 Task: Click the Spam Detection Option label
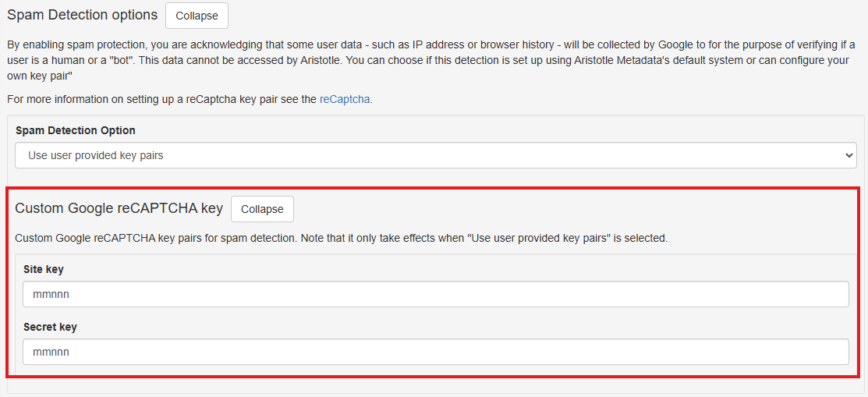[76, 130]
